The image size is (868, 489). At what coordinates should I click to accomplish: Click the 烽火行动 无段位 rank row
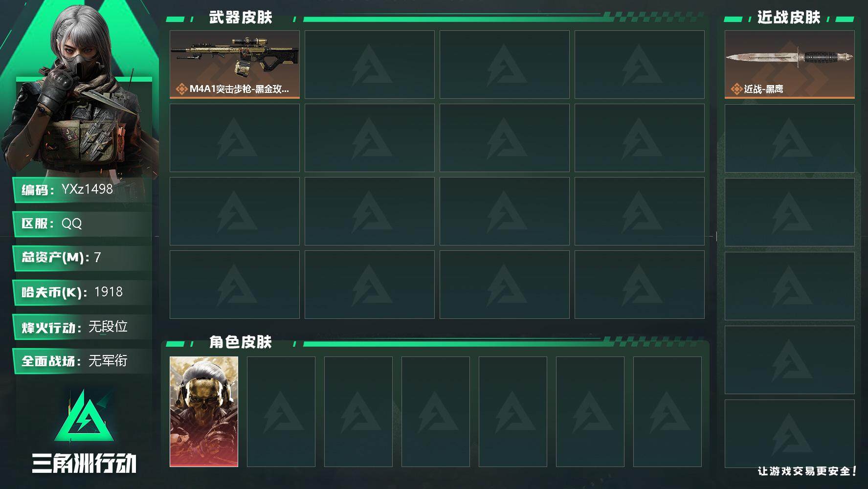coord(82,327)
